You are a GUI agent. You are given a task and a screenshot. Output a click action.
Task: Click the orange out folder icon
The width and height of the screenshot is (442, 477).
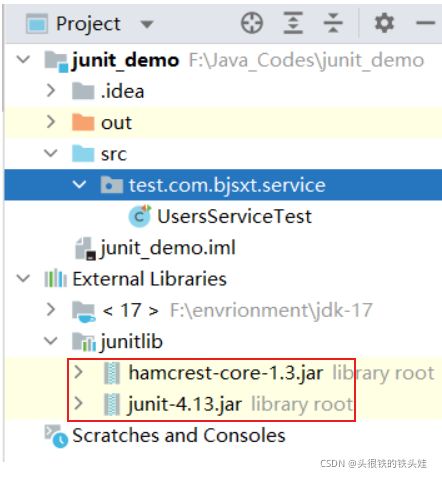coord(83,122)
